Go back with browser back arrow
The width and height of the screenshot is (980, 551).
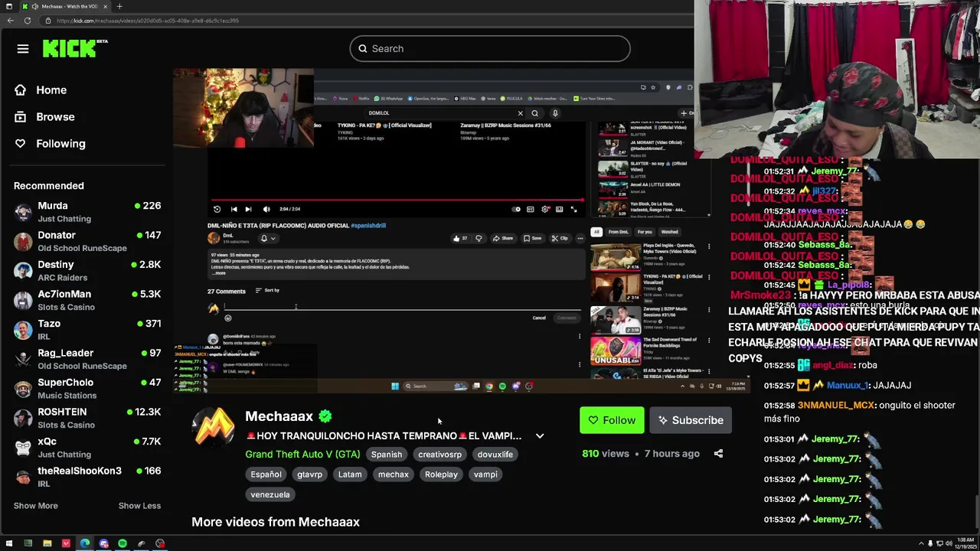pyautogui.click(x=10, y=21)
